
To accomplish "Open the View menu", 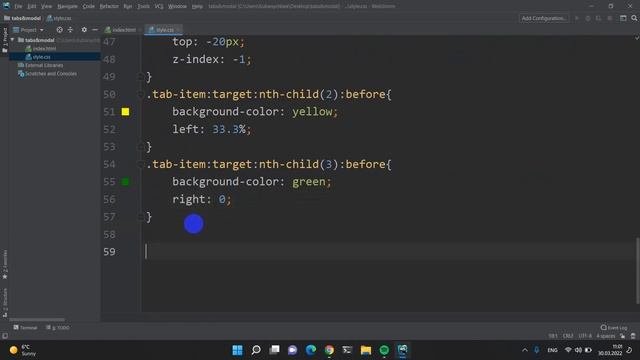I will tap(47, 6).
